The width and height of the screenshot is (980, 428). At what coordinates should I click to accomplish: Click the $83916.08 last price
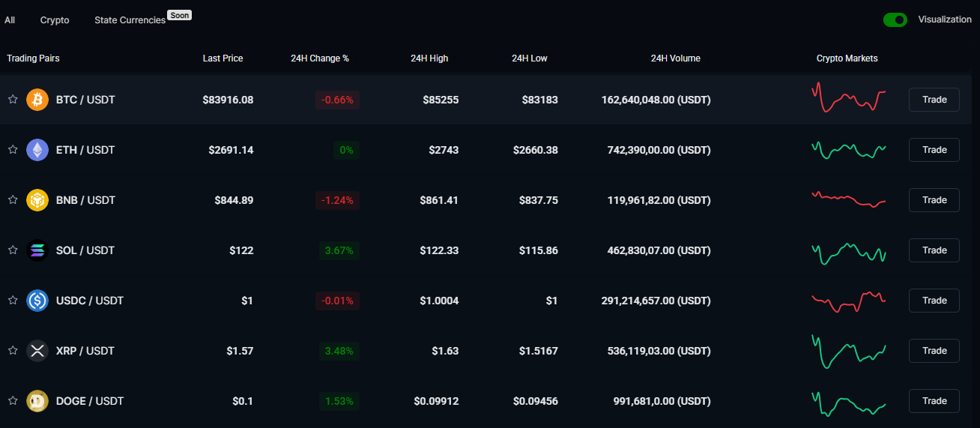(x=228, y=100)
